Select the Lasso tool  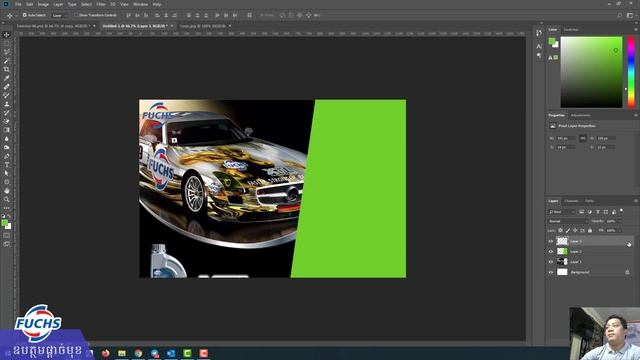pyautogui.click(x=7, y=52)
